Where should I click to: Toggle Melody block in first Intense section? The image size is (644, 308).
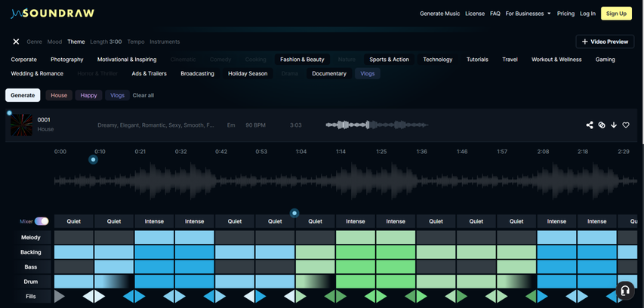tap(155, 237)
